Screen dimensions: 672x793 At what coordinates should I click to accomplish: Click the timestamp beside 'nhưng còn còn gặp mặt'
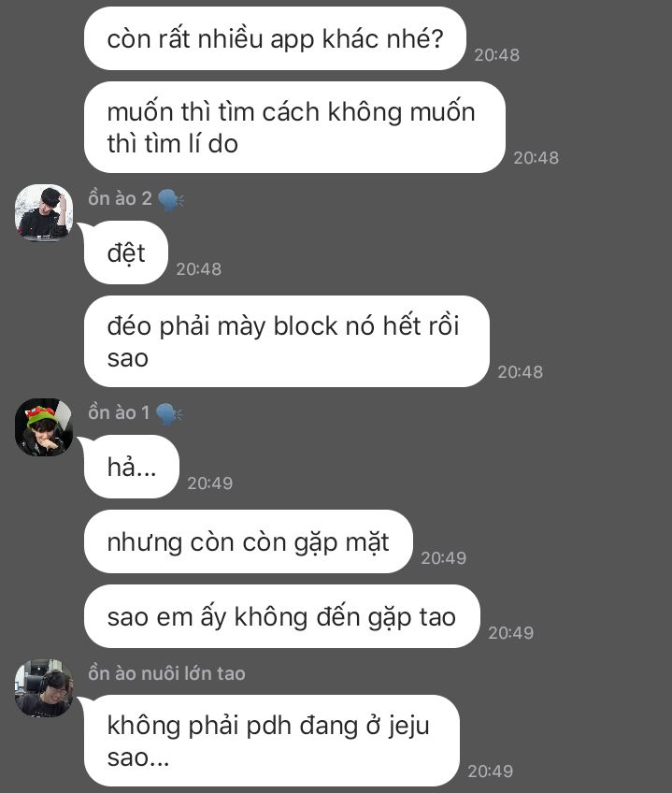coord(443,558)
